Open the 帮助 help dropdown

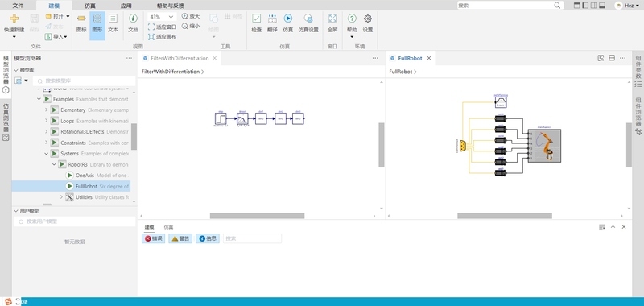click(352, 36)
